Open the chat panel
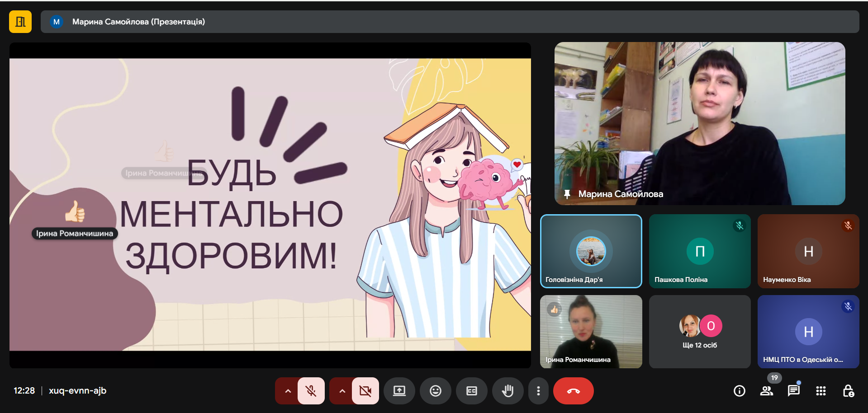868x413 pixels. coord(793,391)
